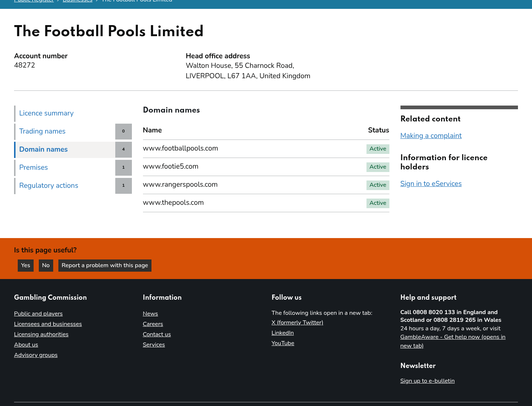This screenshot has width=532, height=406.
Task: Select www.footballpools.com domain text
Action: pyautogui.click(x=181, y=148)
